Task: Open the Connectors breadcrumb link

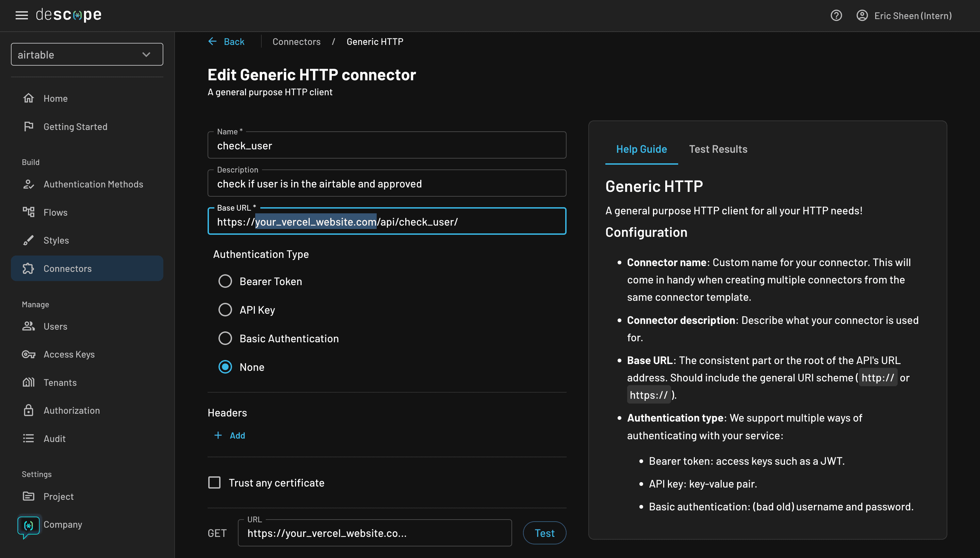Action: click(x=297, y=42)
